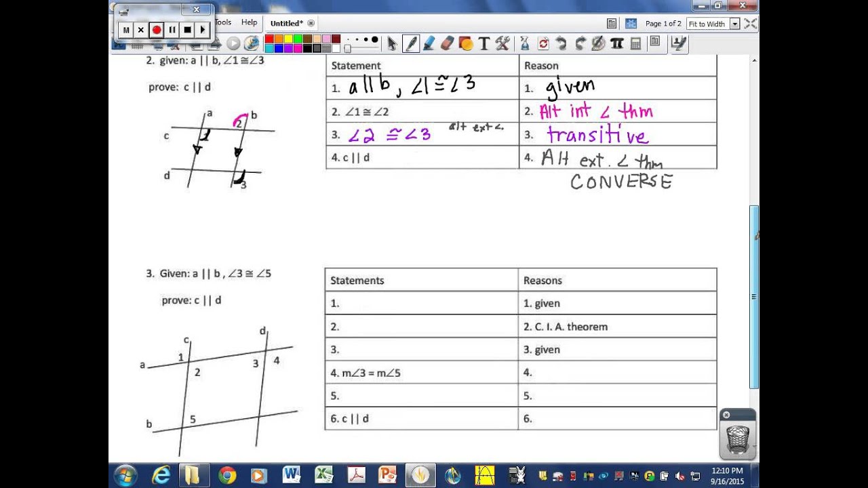Viewport: 868px width, 488px height.
Task: Pick the orange color swatch
Action: pos(279,39)
